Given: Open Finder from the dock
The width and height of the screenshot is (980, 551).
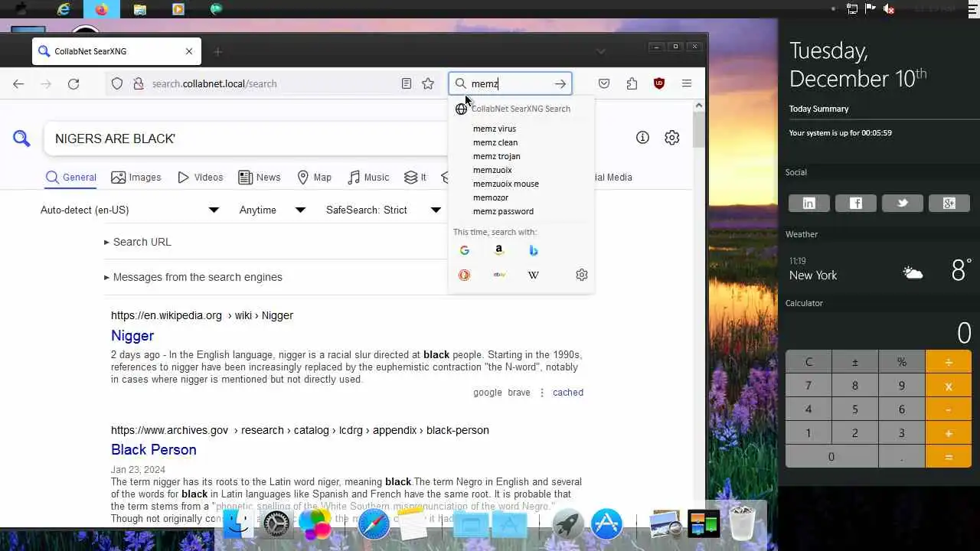Looking at the screenshot, I should [x=238, y=523].
